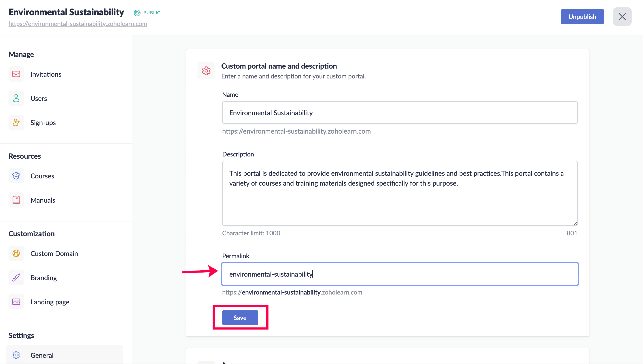Focus the Description text area
Image resolution: width=643 pixels, height=364 pixels.
tap(400, 193)
